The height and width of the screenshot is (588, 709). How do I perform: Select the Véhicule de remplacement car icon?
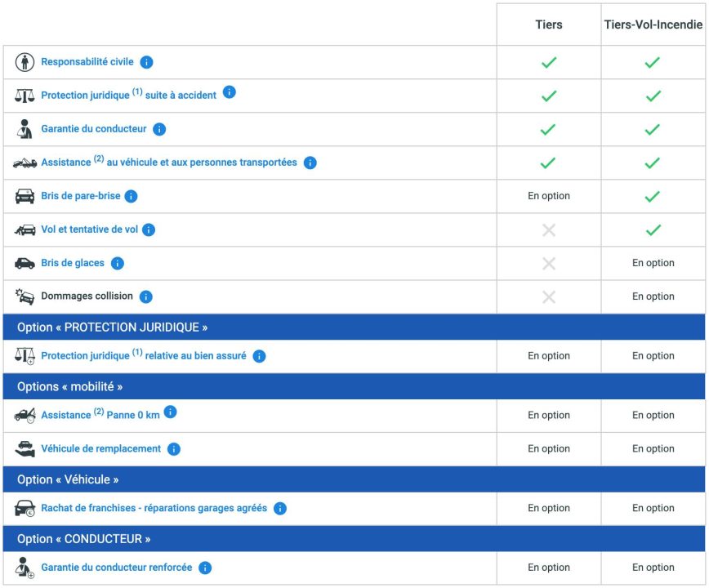pyautogui.click(x=25, y=448)
